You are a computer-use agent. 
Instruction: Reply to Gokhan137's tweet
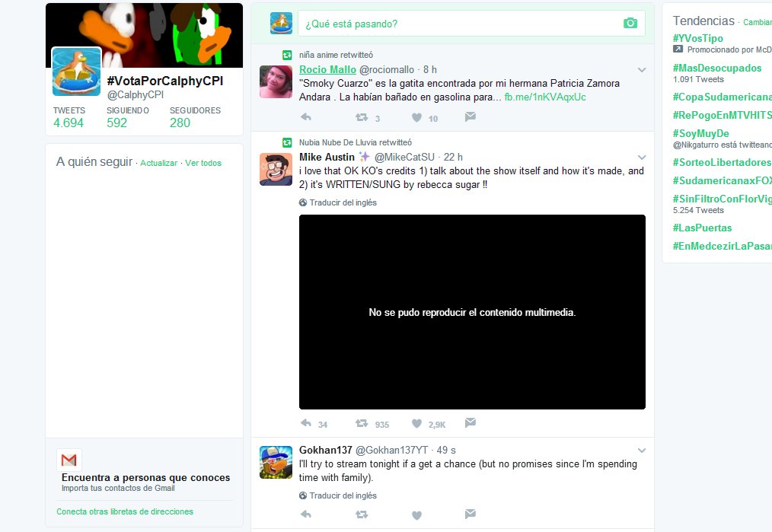[305, 514]
